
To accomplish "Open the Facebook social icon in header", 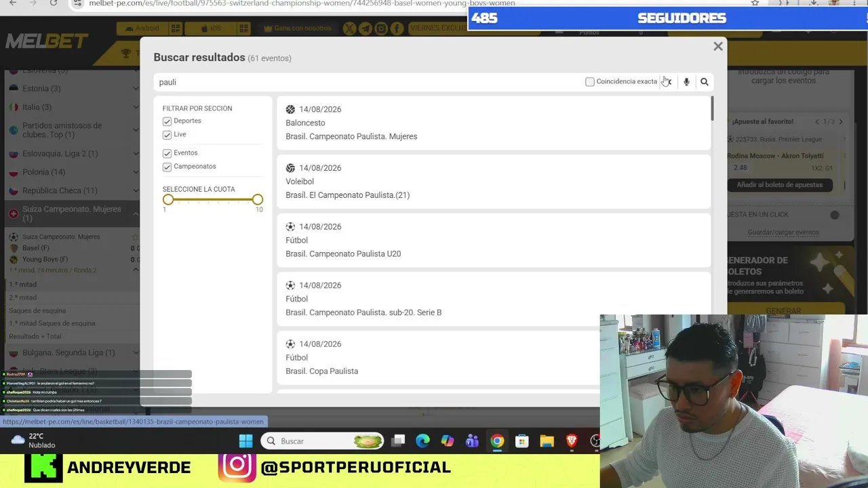I will pos(397,28).
